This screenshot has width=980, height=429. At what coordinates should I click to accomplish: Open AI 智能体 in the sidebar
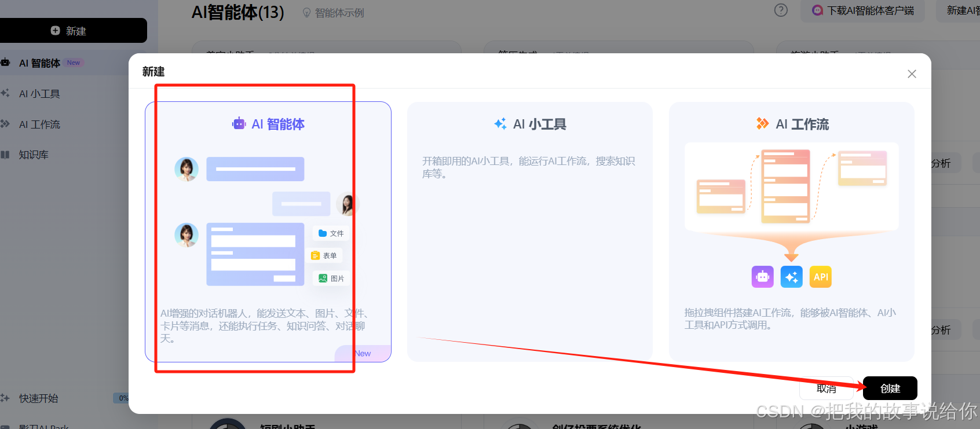(40, 63)
